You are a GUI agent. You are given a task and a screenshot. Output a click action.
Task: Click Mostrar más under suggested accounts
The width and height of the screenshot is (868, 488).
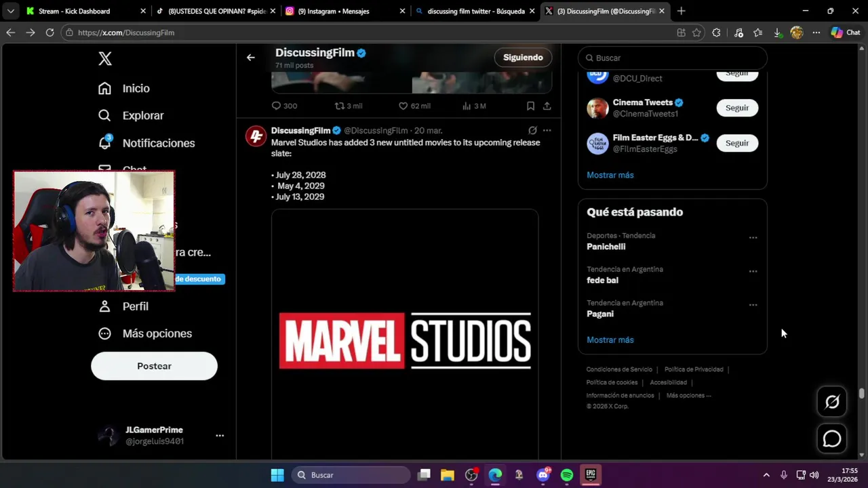pyautogui.click(x=610, y=175)
